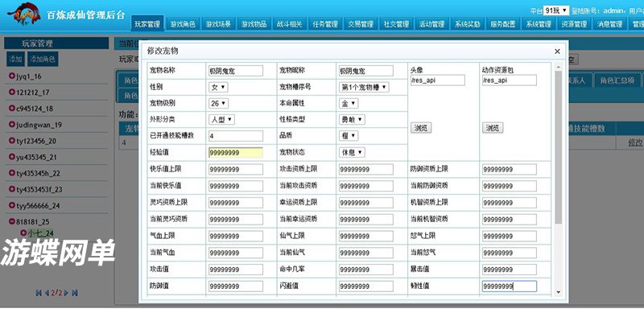Open the 宠物状态 dropdown
This screenshot has width=644, height=309.
coord(352,152)
